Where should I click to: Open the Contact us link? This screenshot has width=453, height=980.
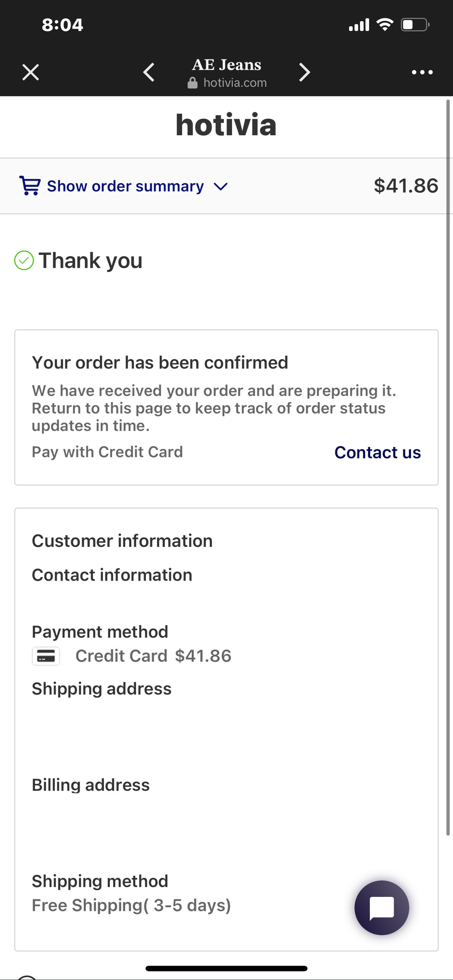pos(377,452)
